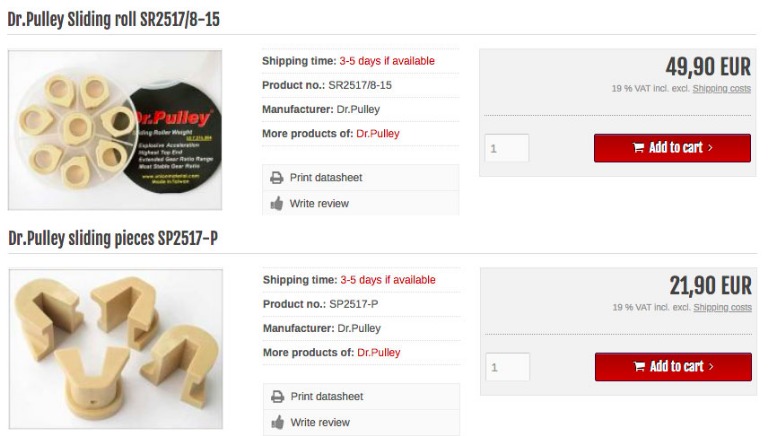The image size is (768, 436).
Task: Open Dr.Pulley Sliding roll SR2517/8-15 title
Action: [x=114, y=20]
